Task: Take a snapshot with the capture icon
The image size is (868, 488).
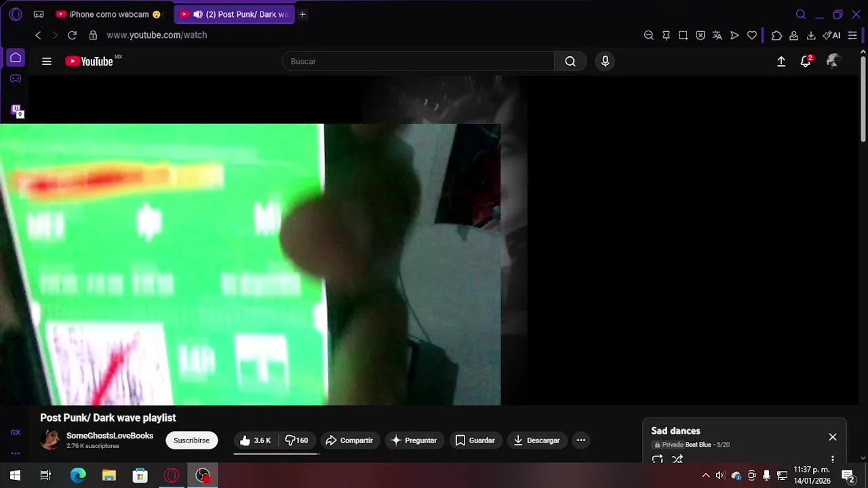Action: click(x=683, y=35)
